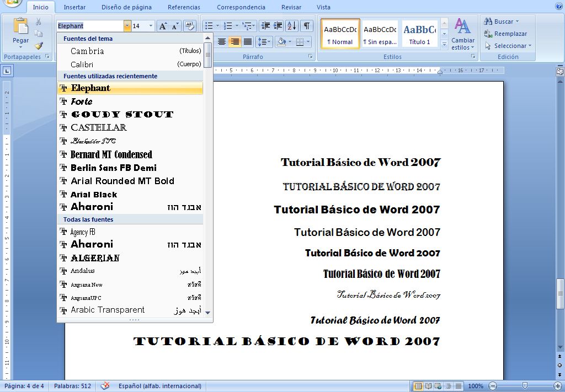Image resolution: width=565 pixels, height=392 pixels.
Task: Open the font size dropdown arrow
Action: pyautogui.click(x=151, y=26)
